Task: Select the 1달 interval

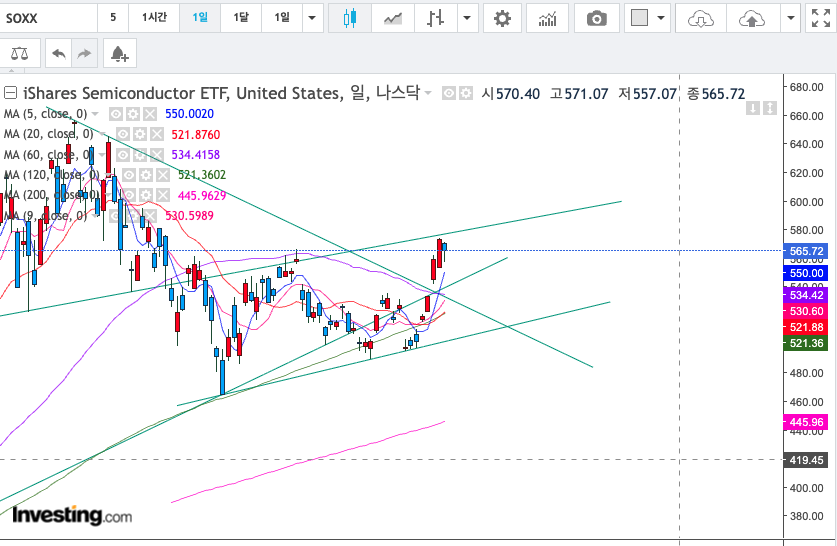Action: pos(241,18)
